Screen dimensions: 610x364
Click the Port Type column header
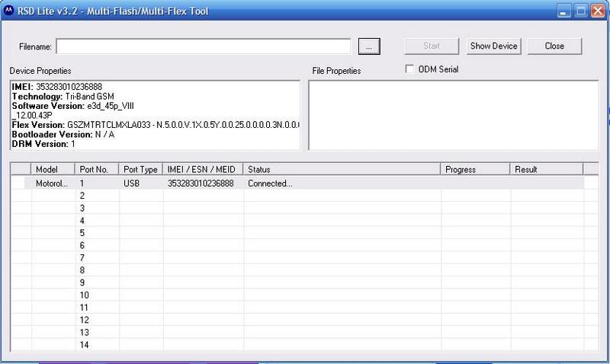[140, 169]
